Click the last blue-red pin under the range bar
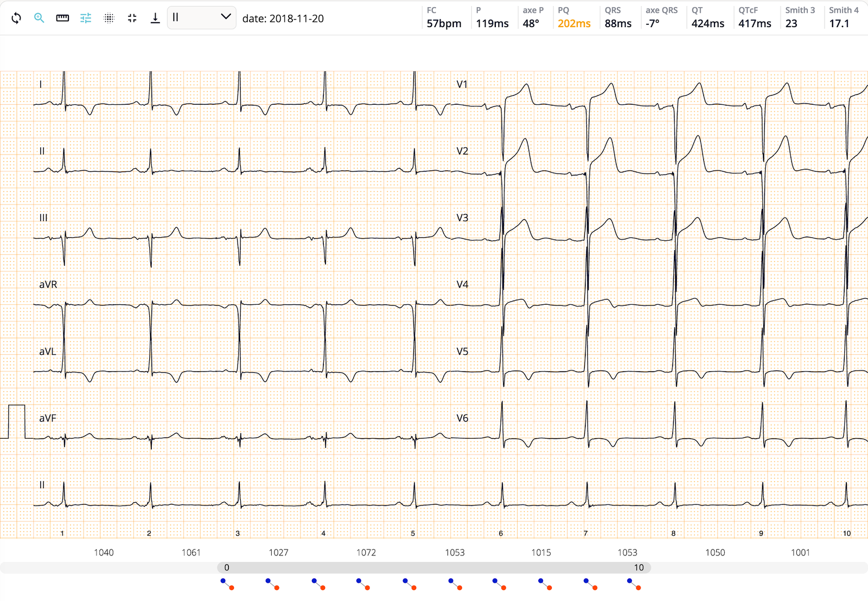 [634, 584]
